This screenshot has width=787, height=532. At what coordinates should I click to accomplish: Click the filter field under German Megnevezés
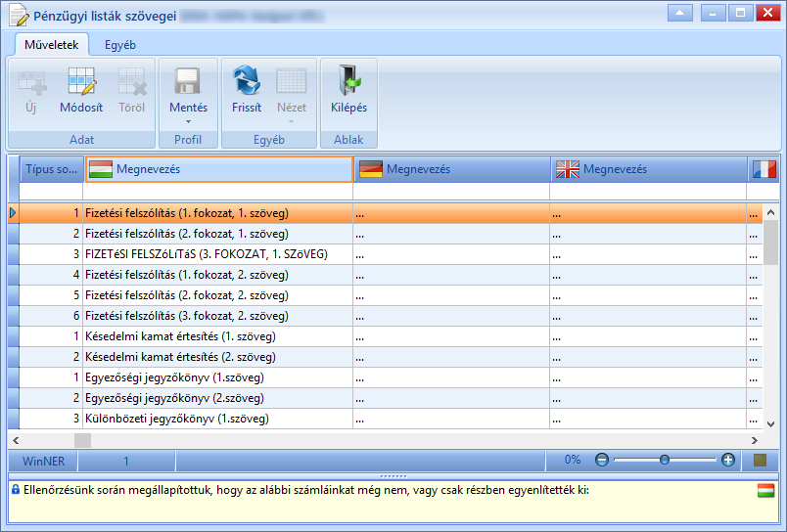tap(451, 192)
